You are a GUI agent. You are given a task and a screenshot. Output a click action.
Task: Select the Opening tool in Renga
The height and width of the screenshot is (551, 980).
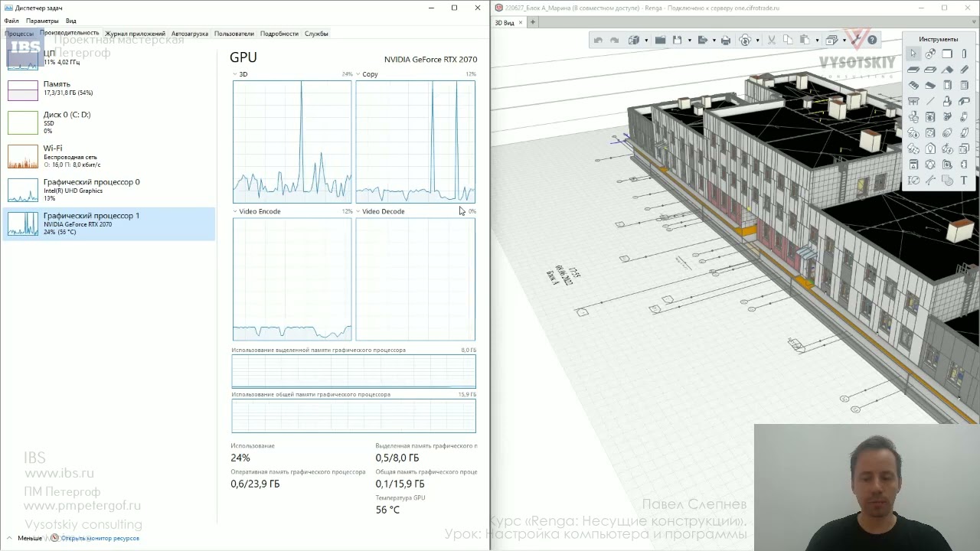pos(930,70)
